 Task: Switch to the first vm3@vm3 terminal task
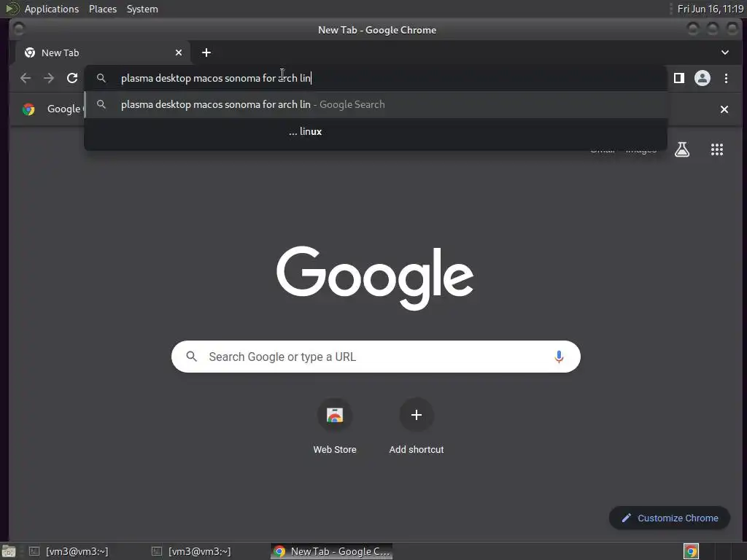69,551
